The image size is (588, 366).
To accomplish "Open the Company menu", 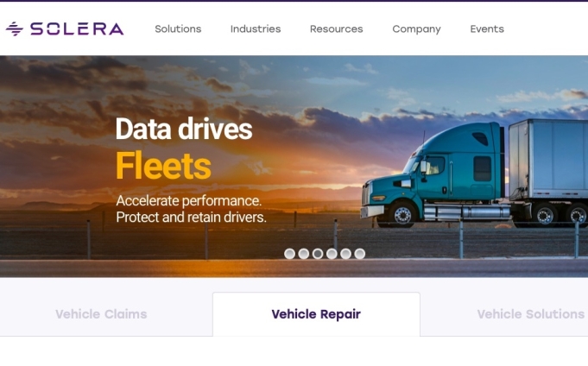I will point(417,29).
